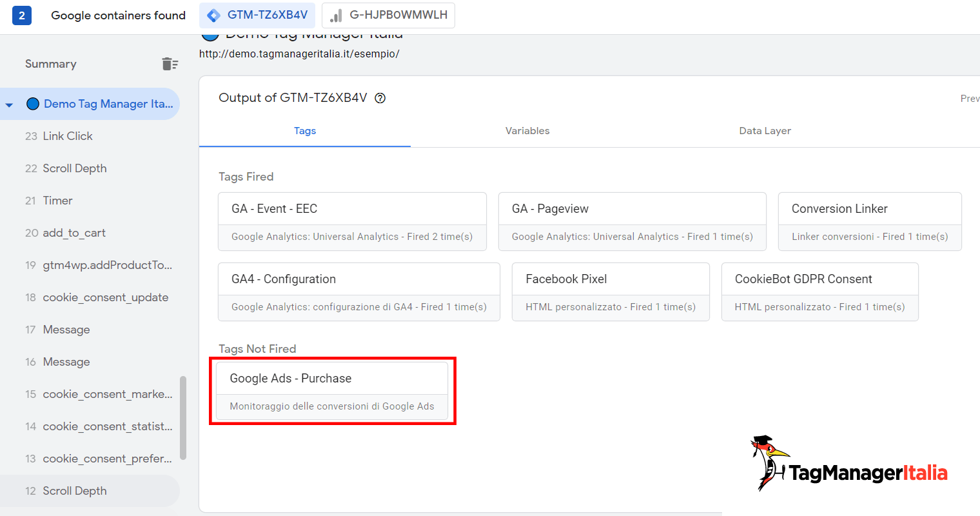
Task: Click the sidebar event list scrollbar
Action: point(183,418)
